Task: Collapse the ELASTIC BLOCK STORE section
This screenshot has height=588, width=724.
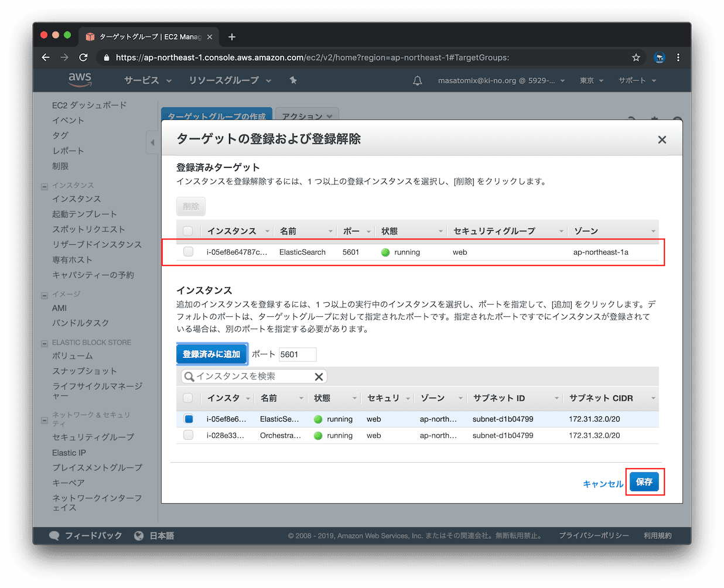Action: [x=45, y=344]
